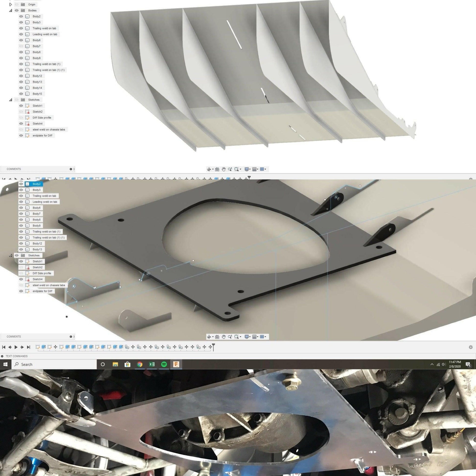Select the highlighted Body2 item
Viewport: 476px width, 476px height.
point(36,184)
